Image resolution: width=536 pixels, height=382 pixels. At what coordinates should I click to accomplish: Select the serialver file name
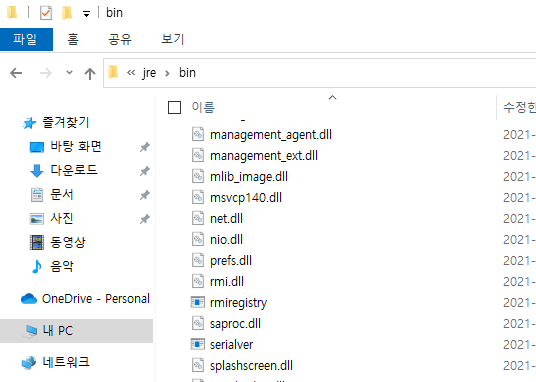point(231,345)
